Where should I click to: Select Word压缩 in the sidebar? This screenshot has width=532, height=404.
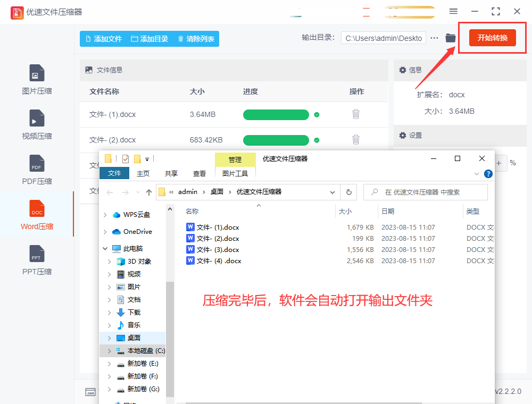(x=37, y=215)
